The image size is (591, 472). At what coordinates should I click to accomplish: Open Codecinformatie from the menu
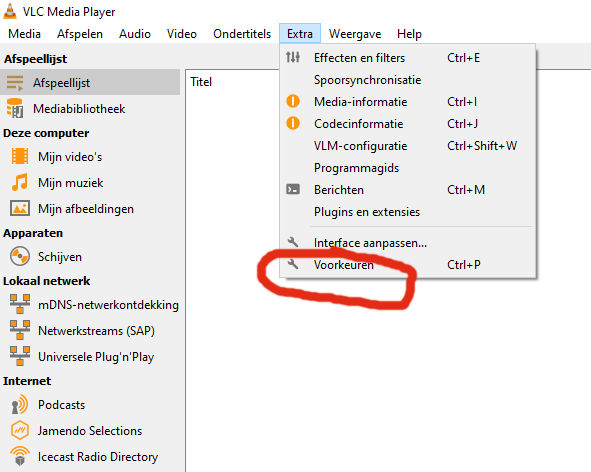tap(408, 124)
